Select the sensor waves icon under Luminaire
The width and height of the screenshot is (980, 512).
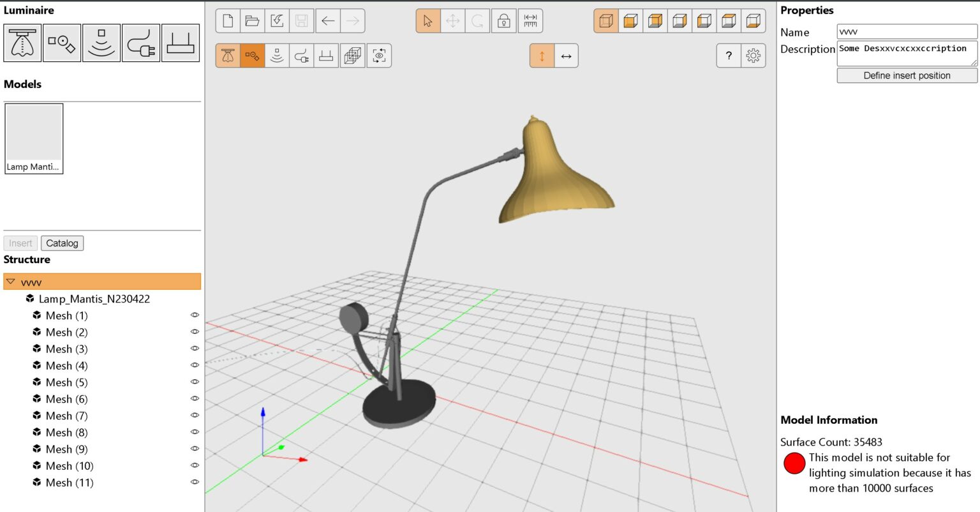[x=101, y=43]
